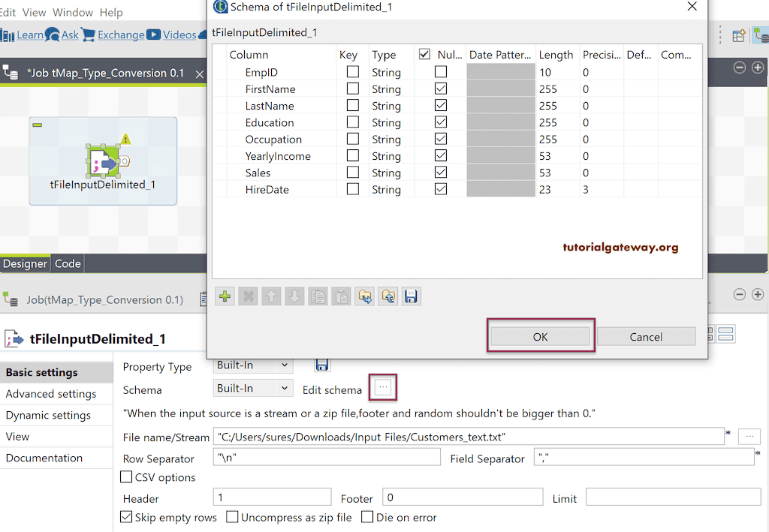Open the View menu

34,11
